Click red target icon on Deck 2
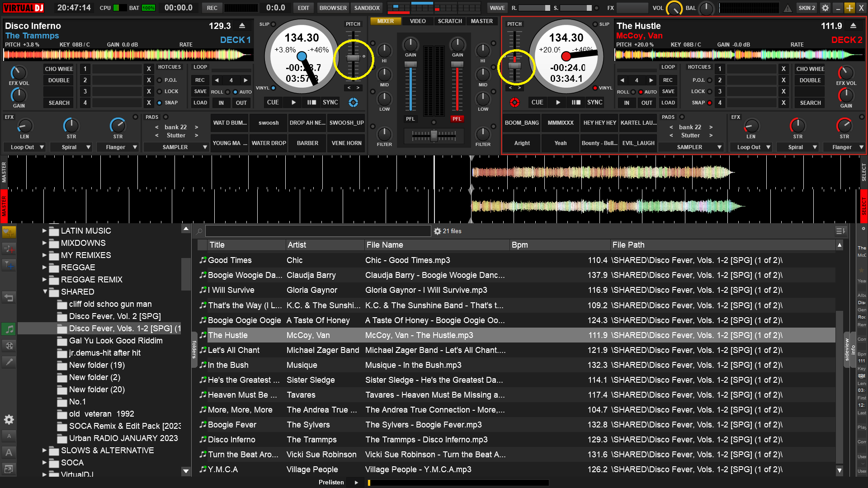The height and width of the screenshot is (488, 868). pyautogui.click(x=514, y=103)
